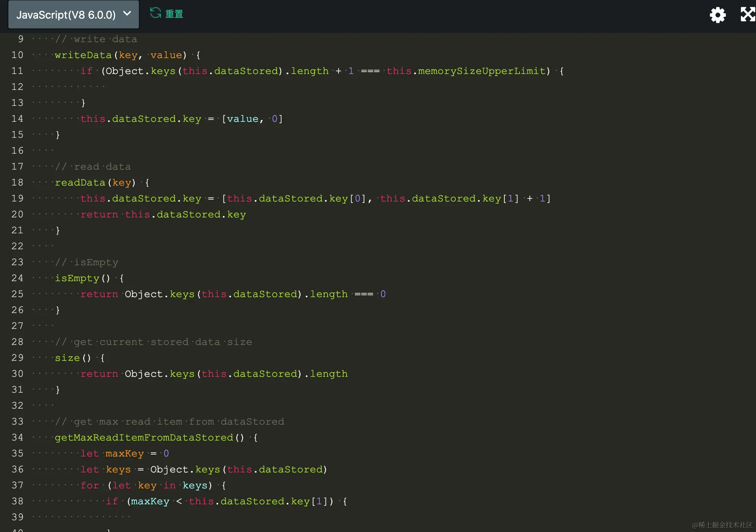The image size is (756, 532).
Task: Click line number 10 in the gutter
Action: (17, 55)
